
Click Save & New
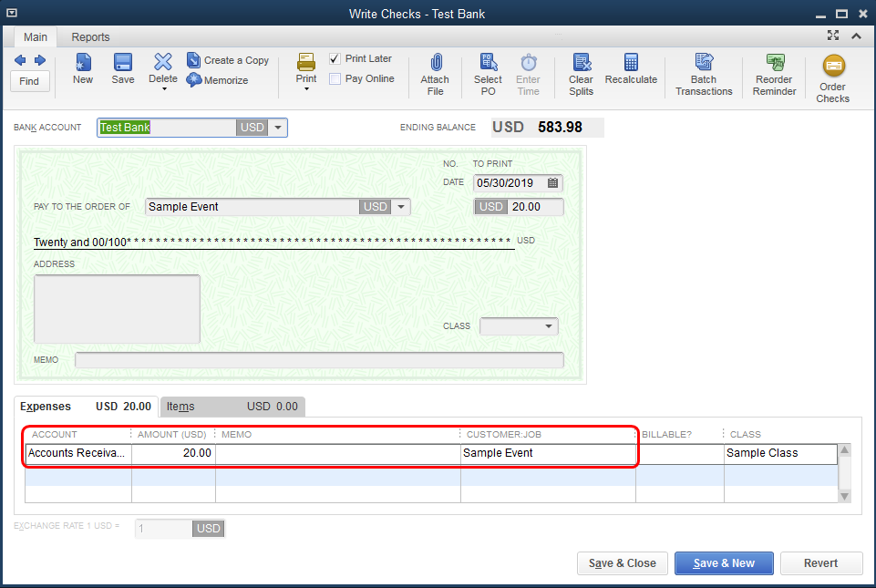(724, 563)
